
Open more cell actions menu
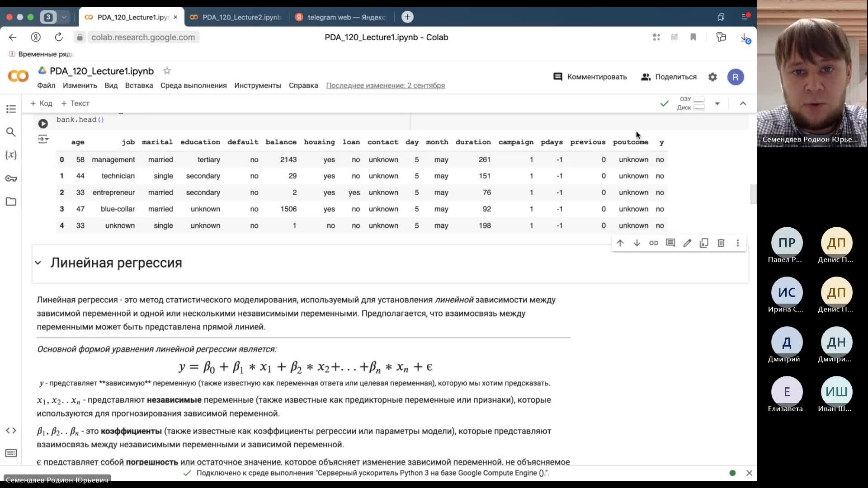738,243
